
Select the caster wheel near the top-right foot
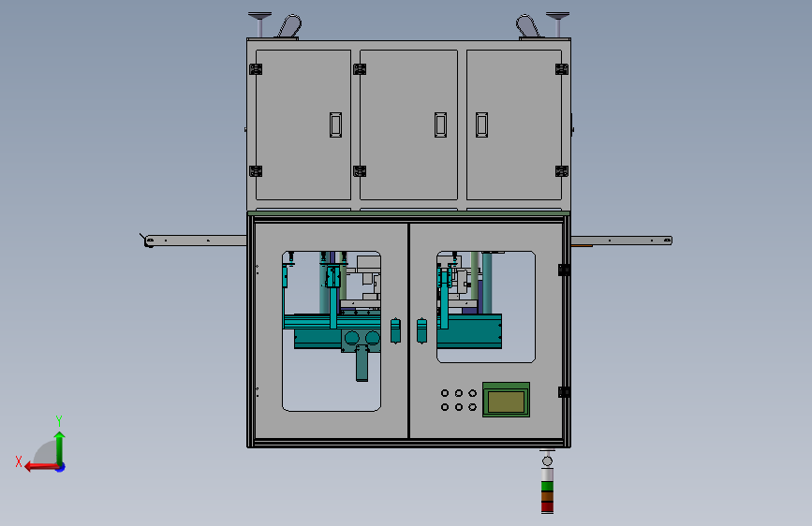coord(529,26)
